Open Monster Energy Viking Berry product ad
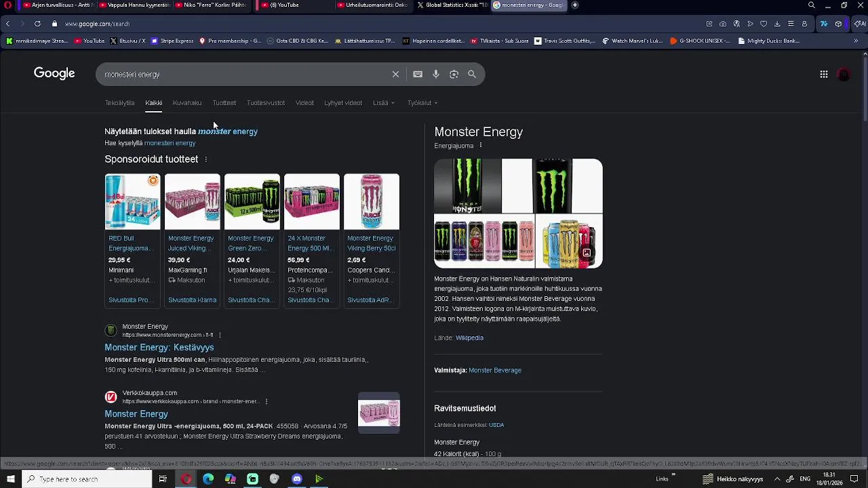The image size is (868, 488). pyautogui.click(x=371, y=241)
